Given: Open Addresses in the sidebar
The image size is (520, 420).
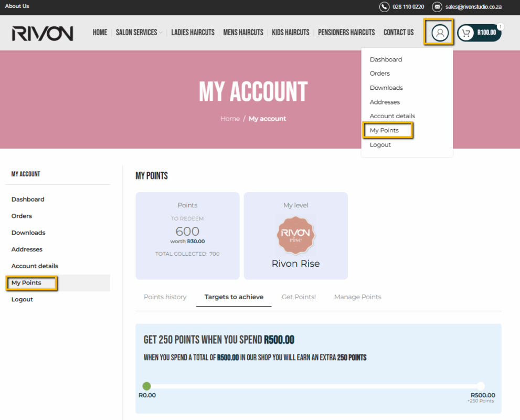Looking at the screenshot, I should [x=27, y=249].
